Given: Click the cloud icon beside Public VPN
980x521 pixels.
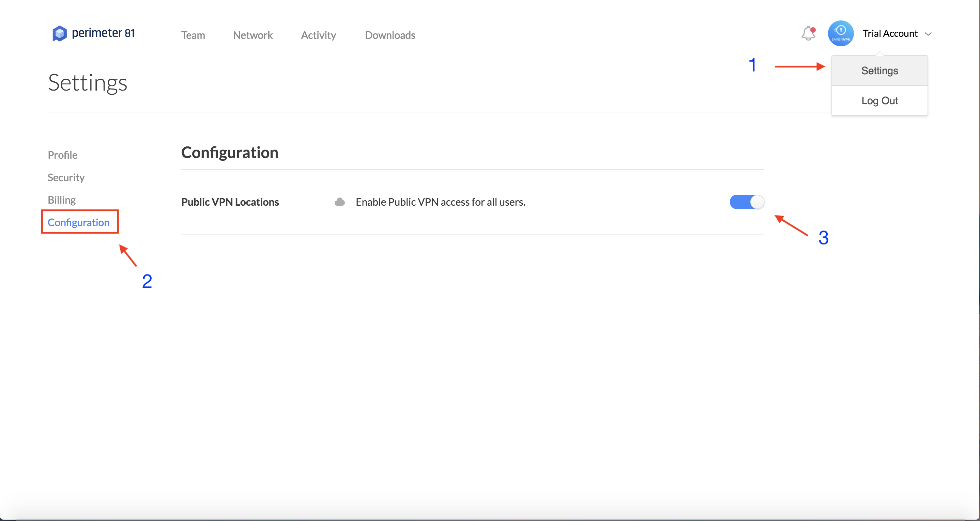Looking at the screenshot, I should [339, 202].
